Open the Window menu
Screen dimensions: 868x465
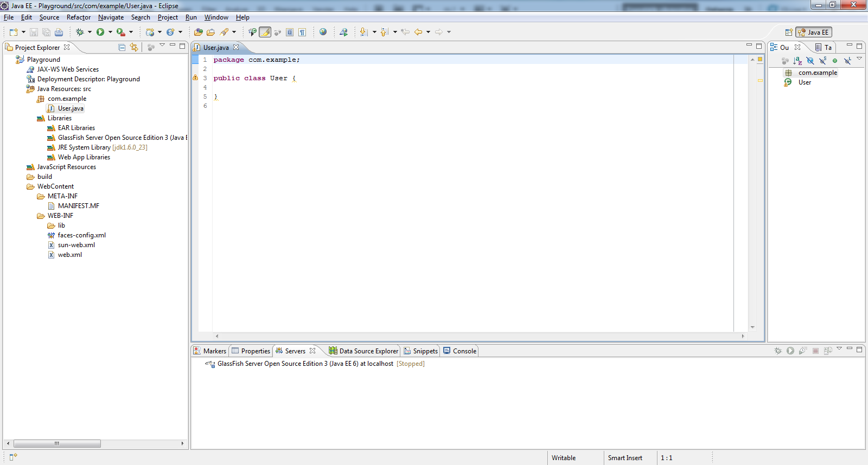[216, 17]
